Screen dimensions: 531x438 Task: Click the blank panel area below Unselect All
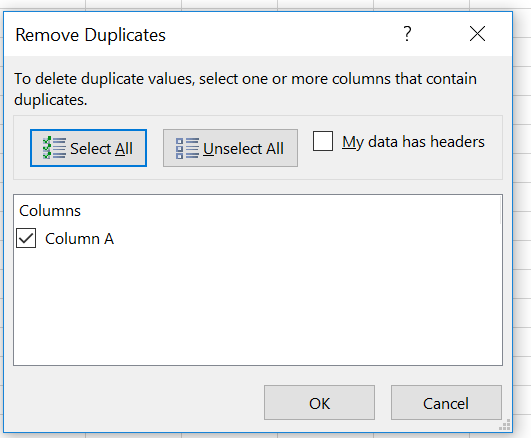click(x=230, y=173)
